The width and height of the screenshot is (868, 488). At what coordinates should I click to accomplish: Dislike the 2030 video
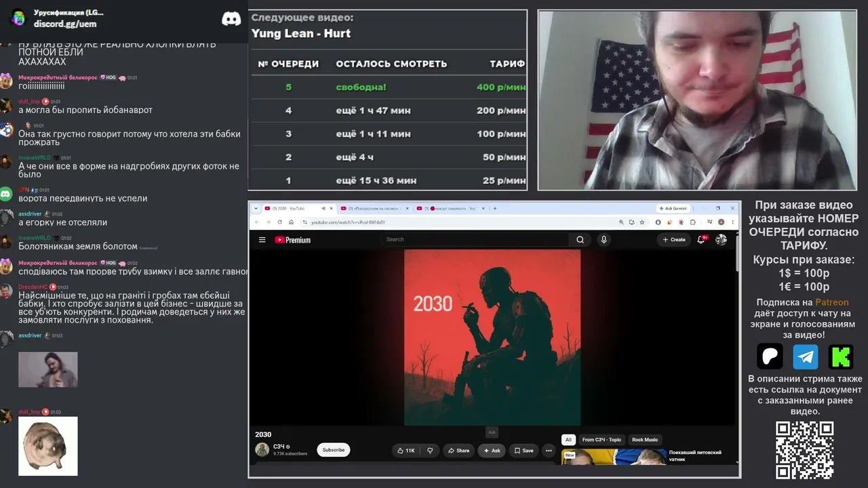tap(429, 451)
